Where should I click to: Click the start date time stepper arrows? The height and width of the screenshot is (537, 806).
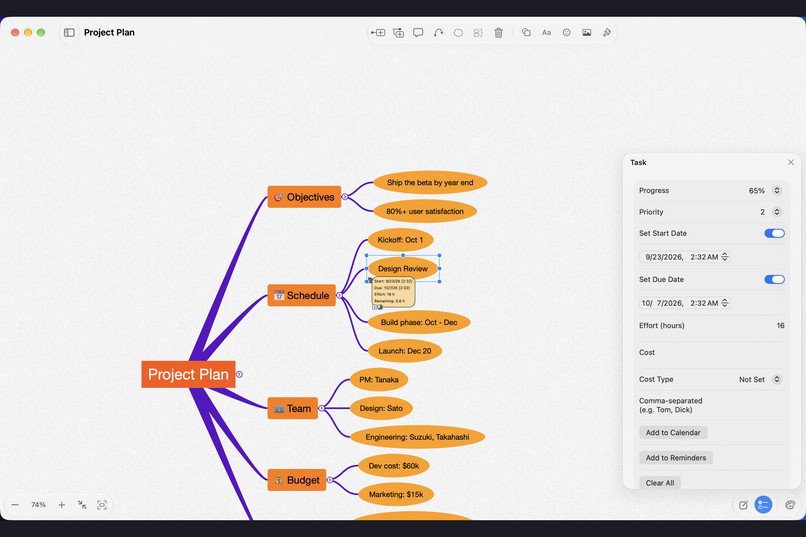click(x=725, y=256)
